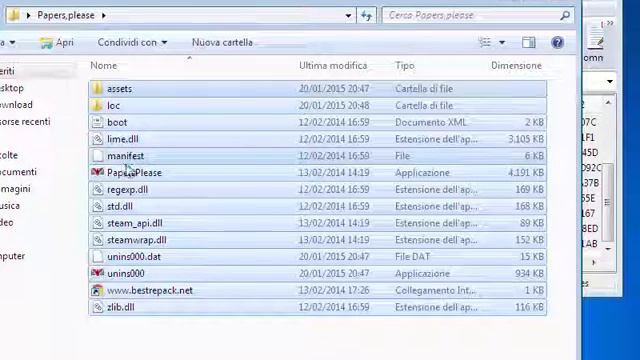Click the manifest file name
Viewport: 640px width, 360px height.
click(125, 156)
